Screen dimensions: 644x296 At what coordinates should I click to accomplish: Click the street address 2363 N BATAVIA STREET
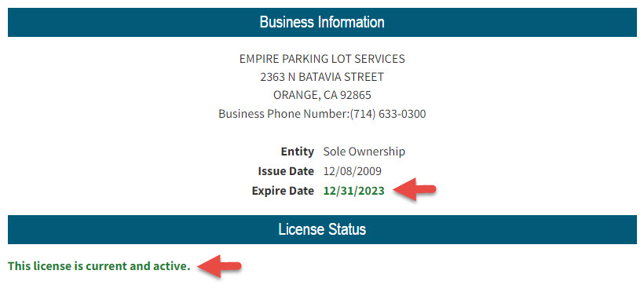(322, 77)
